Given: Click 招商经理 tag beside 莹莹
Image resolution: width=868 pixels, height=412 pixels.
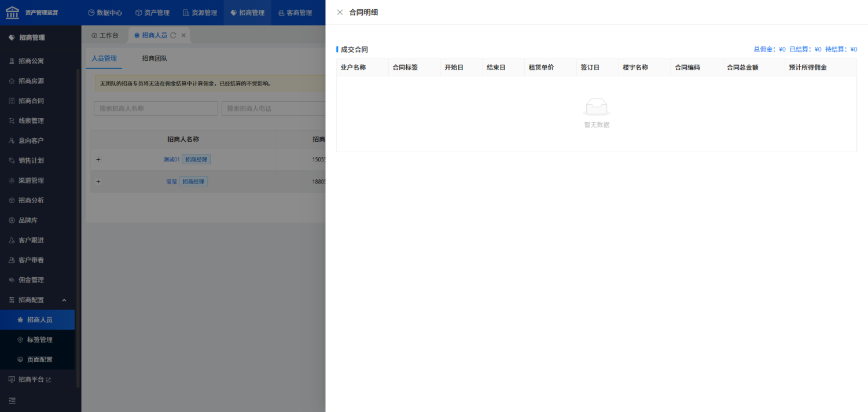Looking at the screenshot, I should (193, 182).
